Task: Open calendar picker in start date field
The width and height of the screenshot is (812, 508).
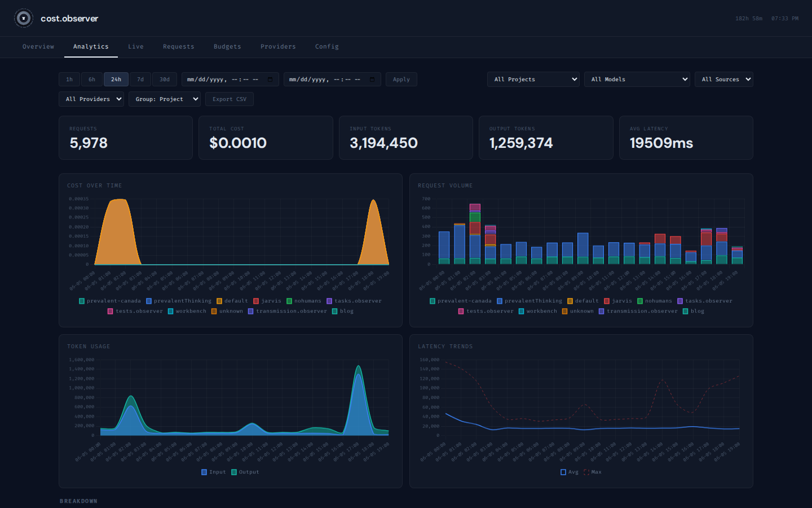Action: click(270, 80)
